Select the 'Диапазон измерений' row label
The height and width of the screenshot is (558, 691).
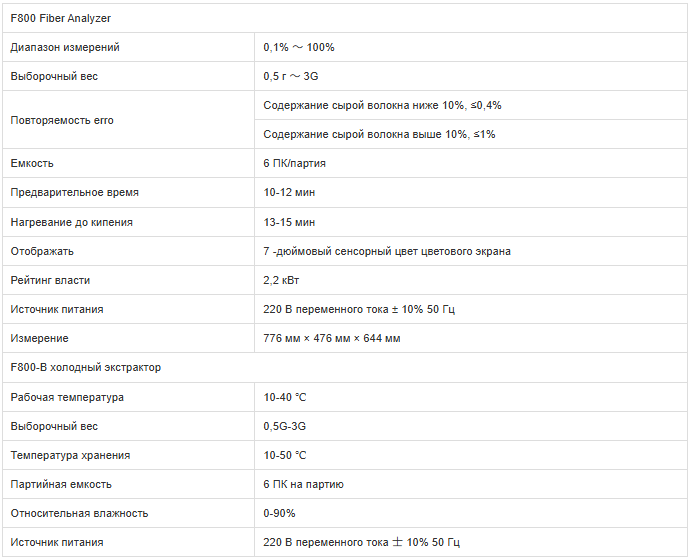65,47
